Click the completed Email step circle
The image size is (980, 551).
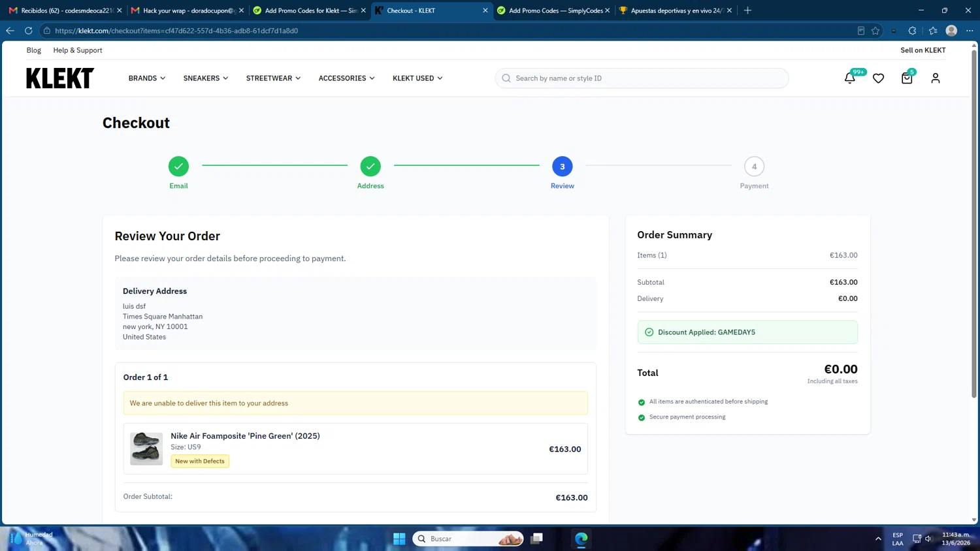pyautogui.click(x=178, y=166)
